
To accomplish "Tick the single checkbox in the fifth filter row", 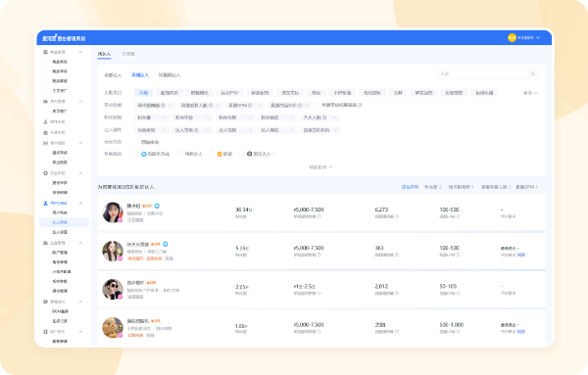I will click(136, 142).
